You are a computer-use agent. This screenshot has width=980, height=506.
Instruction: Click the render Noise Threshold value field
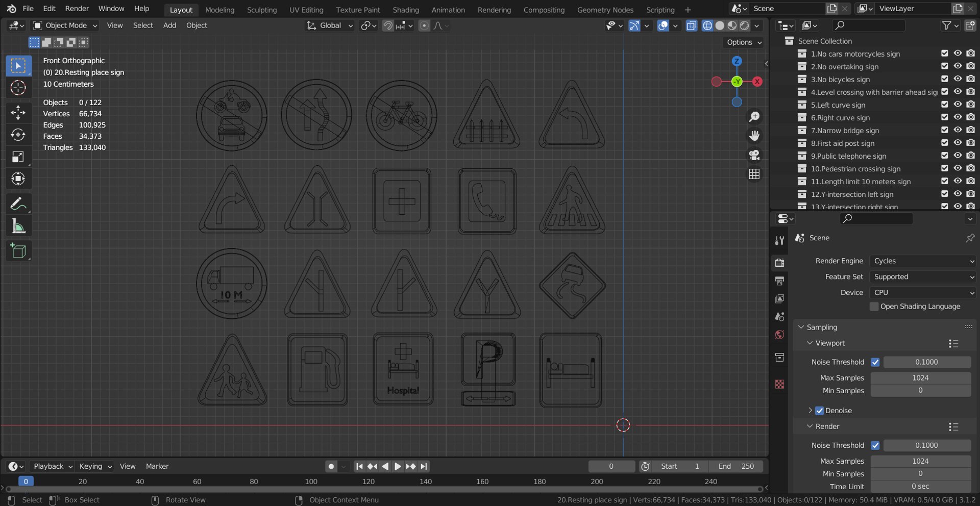pos(926,445)
